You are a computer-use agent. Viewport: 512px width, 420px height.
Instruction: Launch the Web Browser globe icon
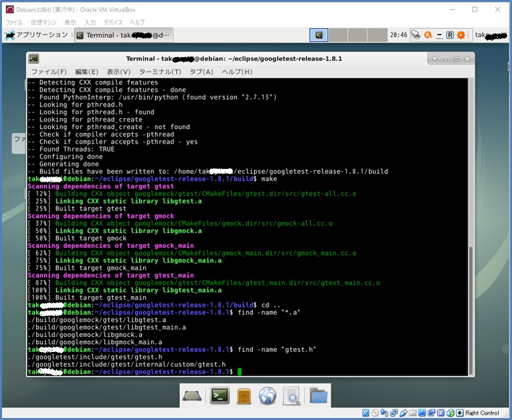pyautogui.click(x=267, y=396)
